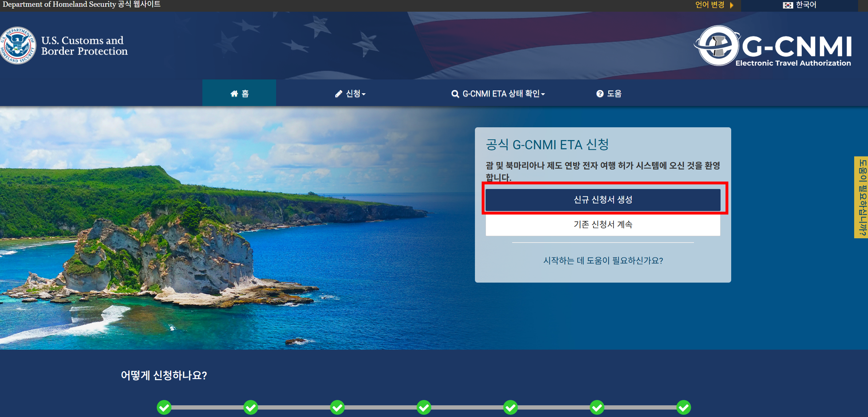Image resolution: width=868 pixels, height=417 pixels.
Task: Click the Korean flag icon
Action: tap(788, 5)
